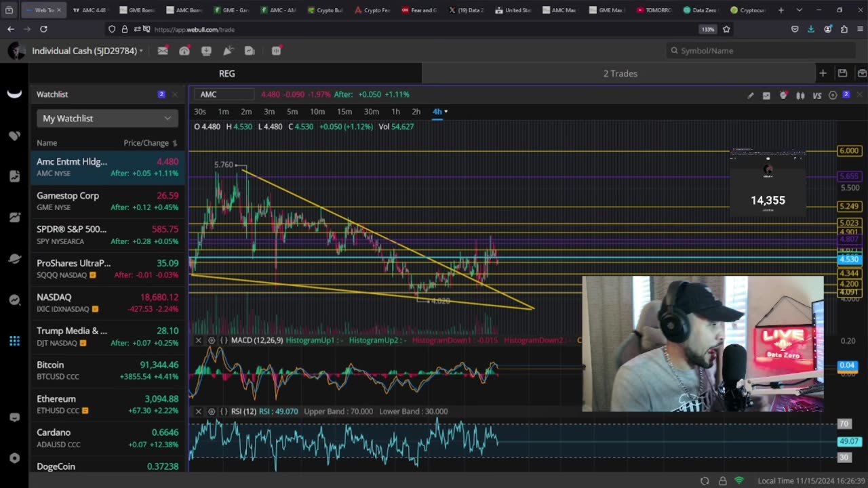Viewport: 868px width, 488px height.
Task: Open Individual Cash account dropdown
Action: pos(87,51)
